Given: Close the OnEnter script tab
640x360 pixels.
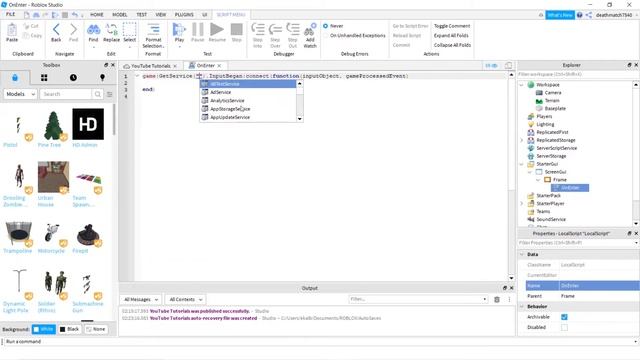Looking at the screenshot, I should pyautogui.click(x=219, y=66).
